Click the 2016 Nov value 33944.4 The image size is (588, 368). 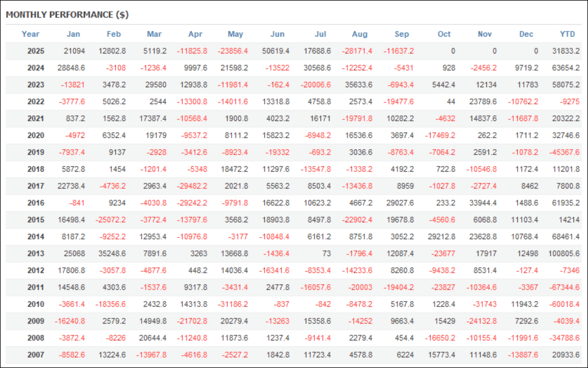pyautogui.click(x=482, y=203)
